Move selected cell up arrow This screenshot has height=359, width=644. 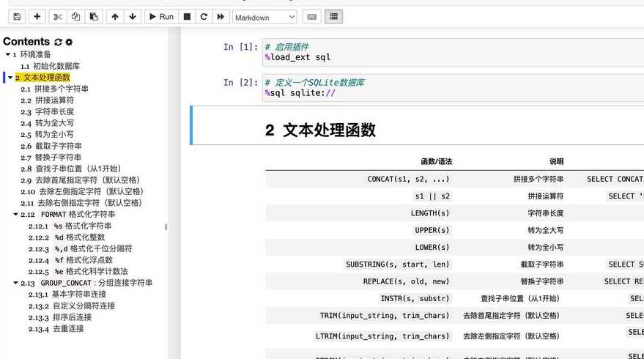tap(115, 17)
